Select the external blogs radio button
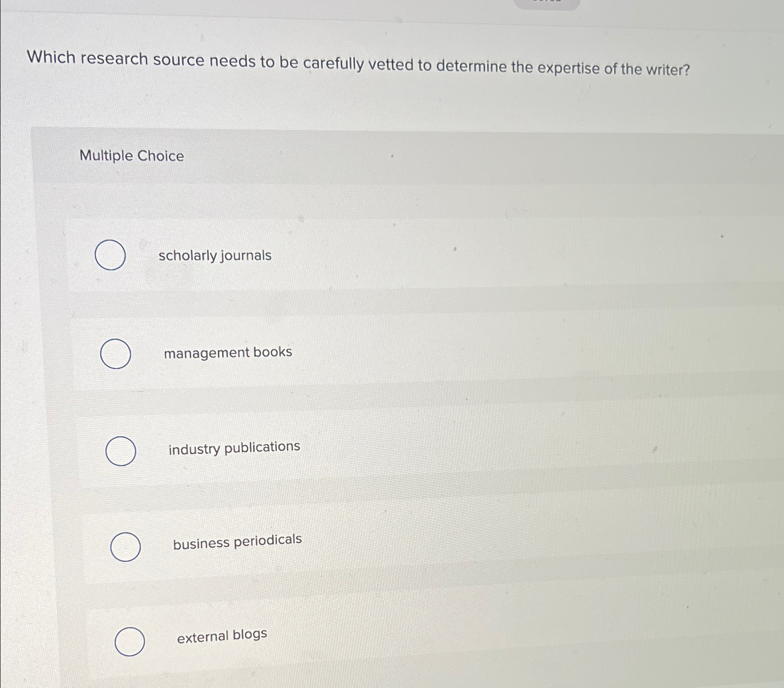This screenshot has height=688, width=784. [x=131, y=641]
